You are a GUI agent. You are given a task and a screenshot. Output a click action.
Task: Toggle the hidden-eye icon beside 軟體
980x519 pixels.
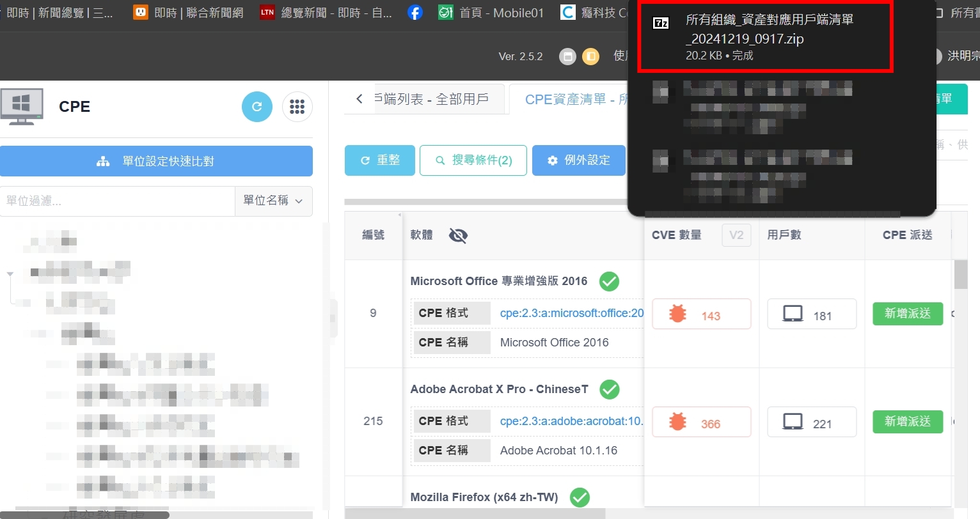458,236
